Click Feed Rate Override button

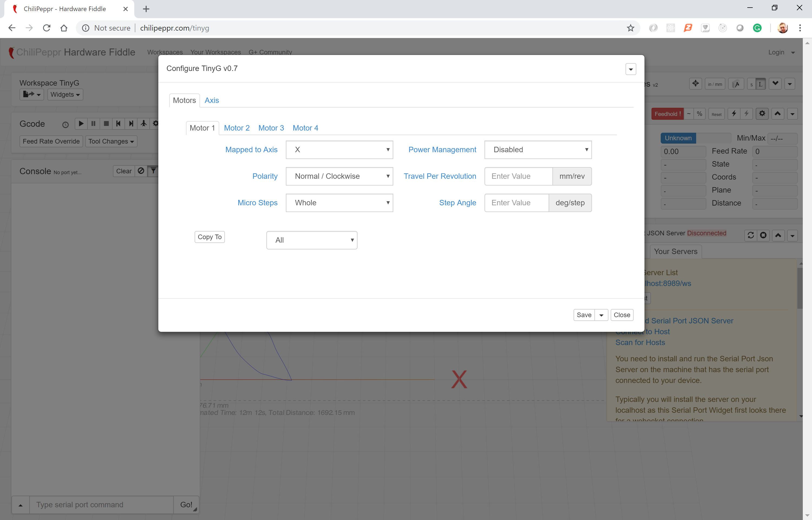pos(51,141)
